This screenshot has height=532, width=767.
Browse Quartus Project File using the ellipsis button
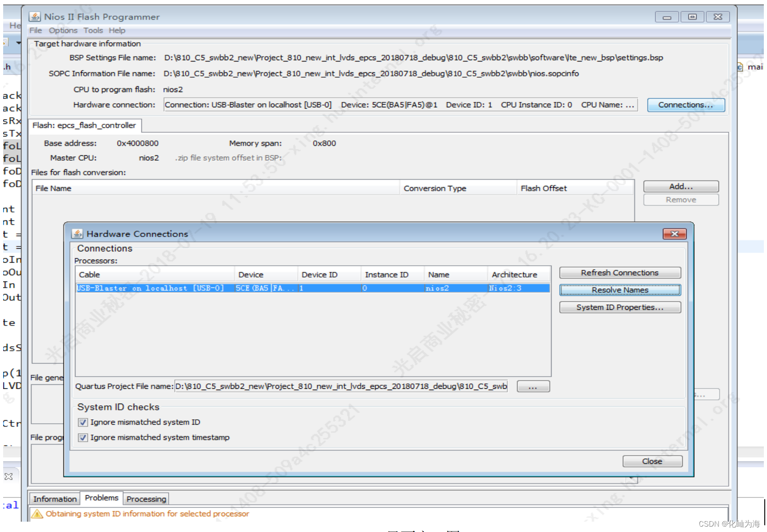click(532, 386)
